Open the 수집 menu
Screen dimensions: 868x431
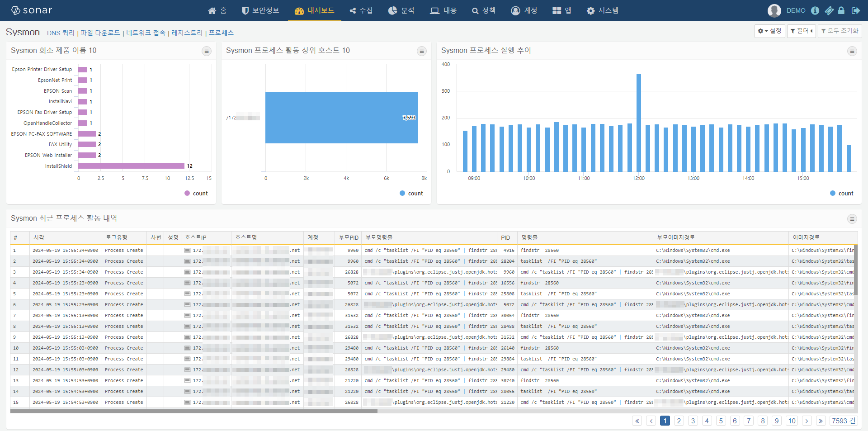pyautogui.click(x=361, y=10)
